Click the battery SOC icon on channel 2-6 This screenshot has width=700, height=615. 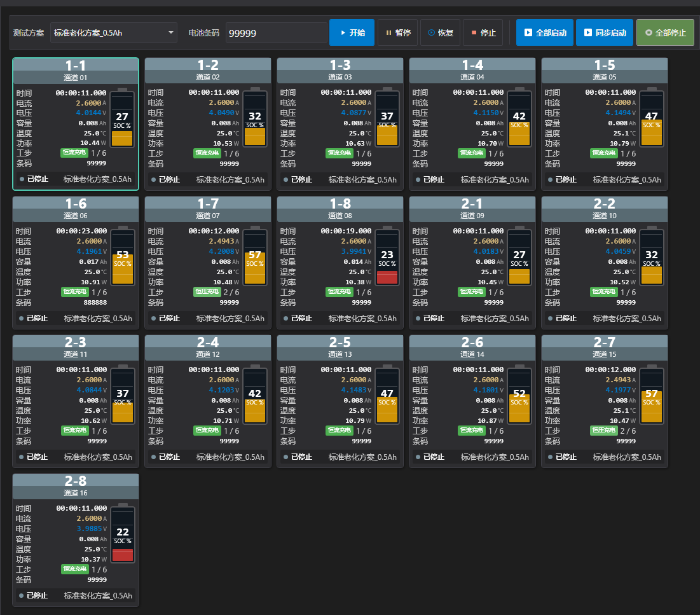tap(519, 395)
